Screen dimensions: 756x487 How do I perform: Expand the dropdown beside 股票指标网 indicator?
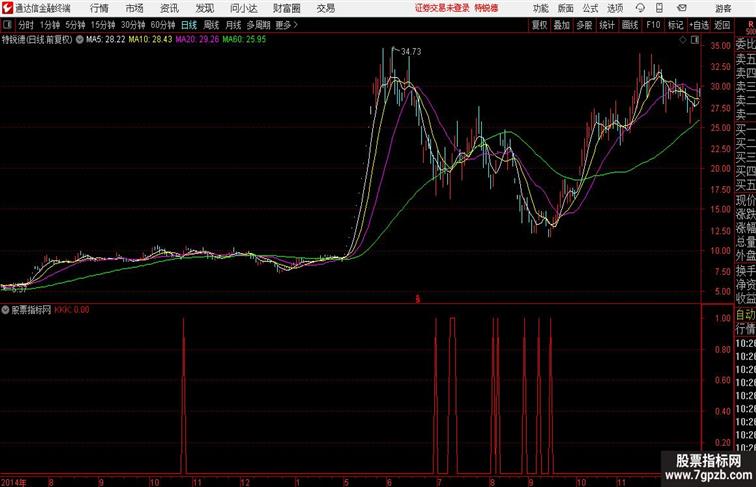point(5,310)
